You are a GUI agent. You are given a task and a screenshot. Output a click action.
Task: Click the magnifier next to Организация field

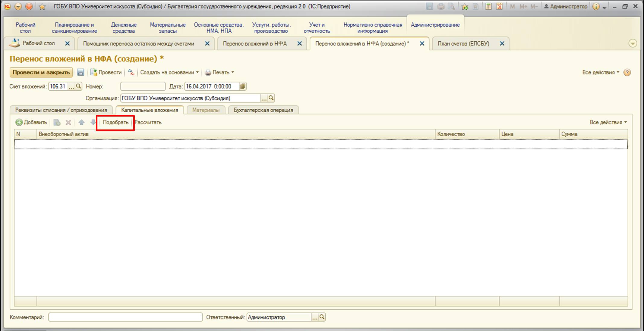(x=271, y=98)
